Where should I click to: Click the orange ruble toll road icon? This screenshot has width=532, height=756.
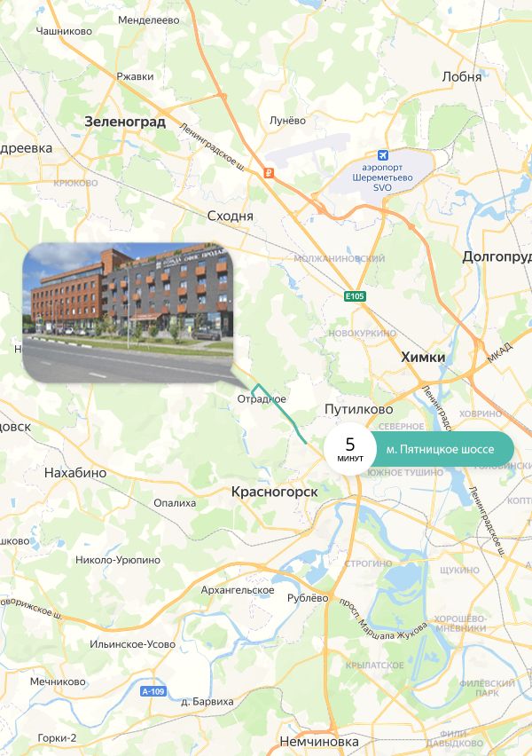point(269,173)
